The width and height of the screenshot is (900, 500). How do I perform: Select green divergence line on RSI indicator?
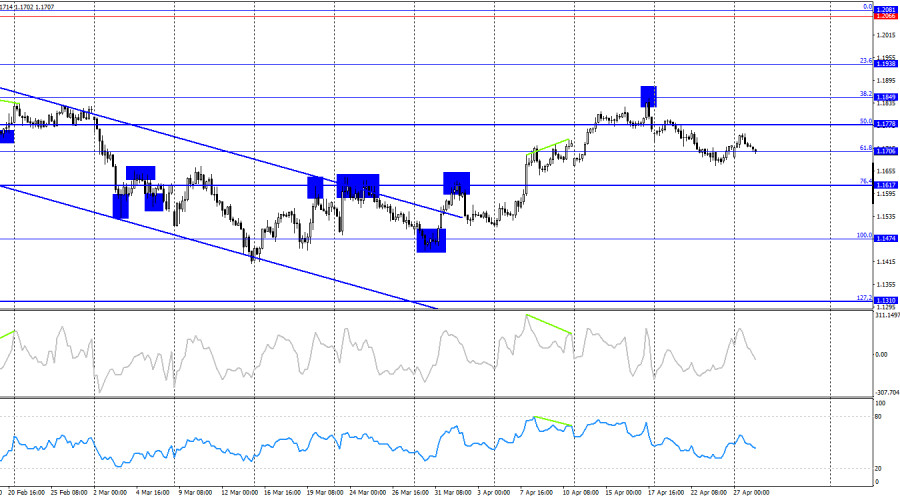(552, 421)
